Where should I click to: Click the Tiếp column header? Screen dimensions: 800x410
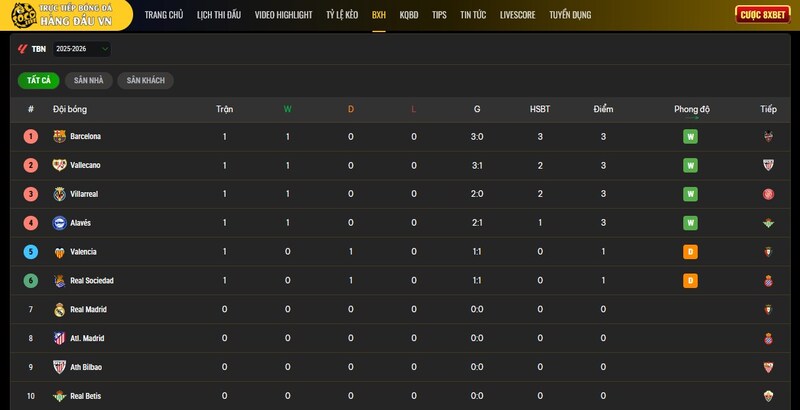click(768, 109)
